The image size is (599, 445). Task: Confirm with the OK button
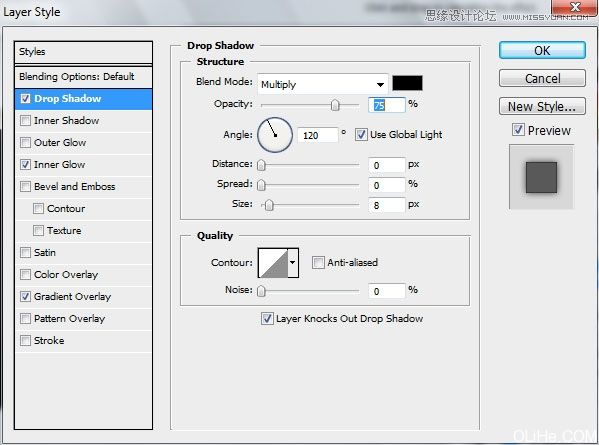click(x=542, y=50)
